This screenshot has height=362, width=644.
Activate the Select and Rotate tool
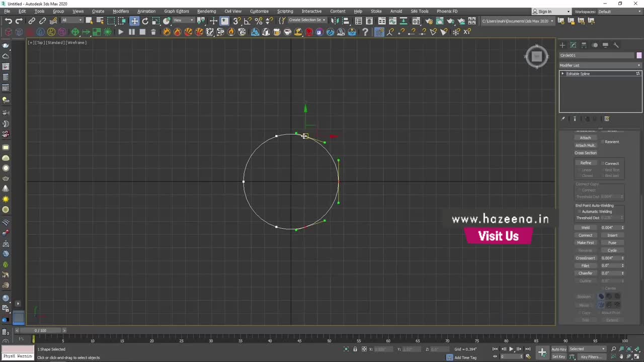coord(145,21)
